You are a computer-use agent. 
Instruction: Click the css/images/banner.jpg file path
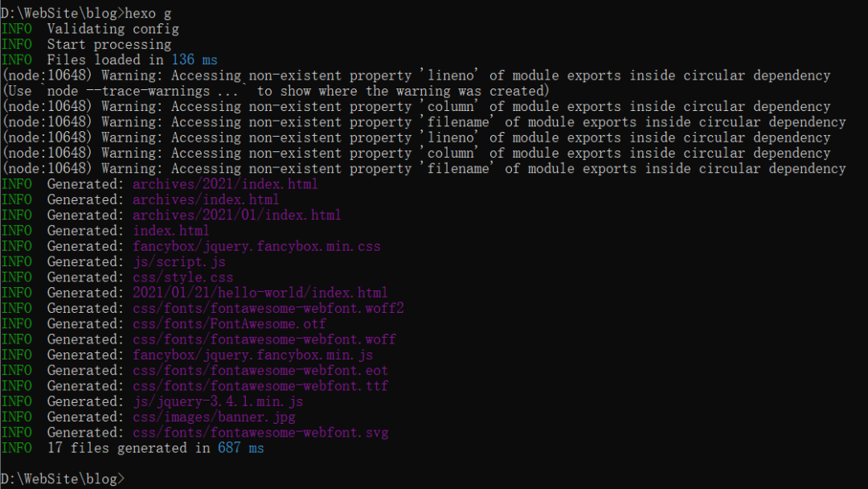coord(214,417)
